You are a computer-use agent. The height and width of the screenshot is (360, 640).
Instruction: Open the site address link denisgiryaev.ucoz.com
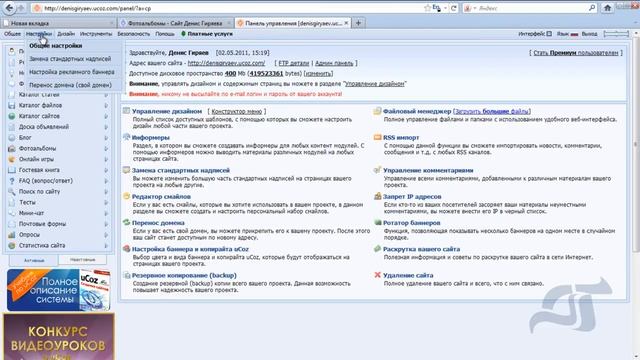(x=226, y=63)
